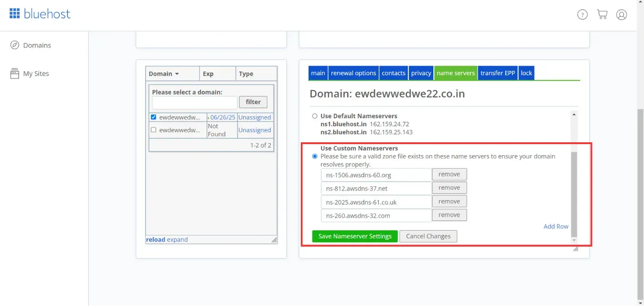This screenshot has width=644, height=306.
Task: Click the Domains compass icon
Action: pyautogui.click(x=15, y=45)
